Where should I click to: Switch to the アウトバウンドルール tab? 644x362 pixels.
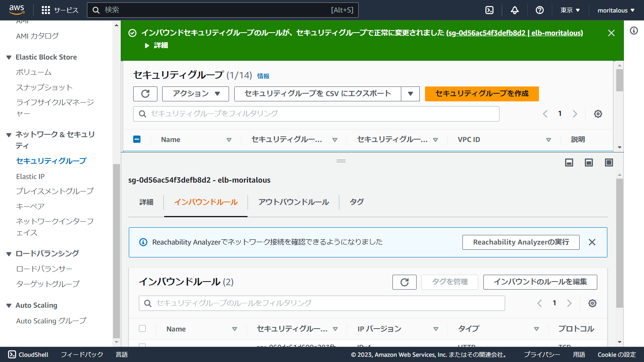pyautogui.click(x=293, y=202)
